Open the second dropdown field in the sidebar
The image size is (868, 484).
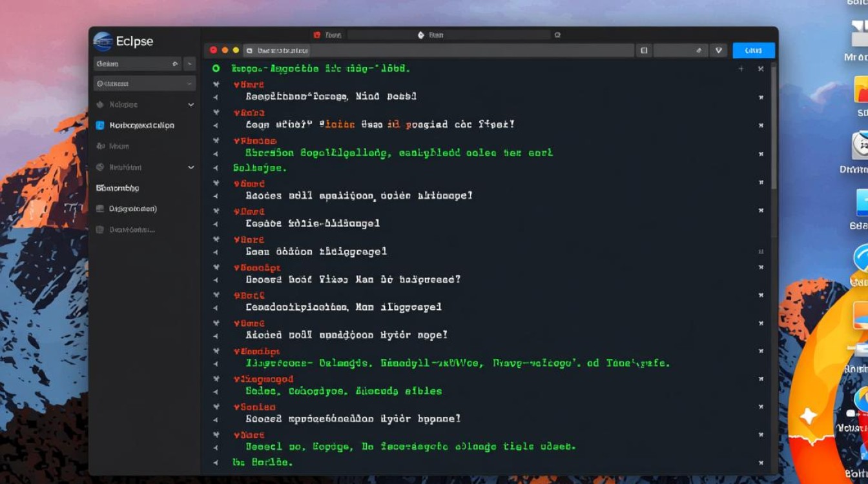click(x=145, y=83)
